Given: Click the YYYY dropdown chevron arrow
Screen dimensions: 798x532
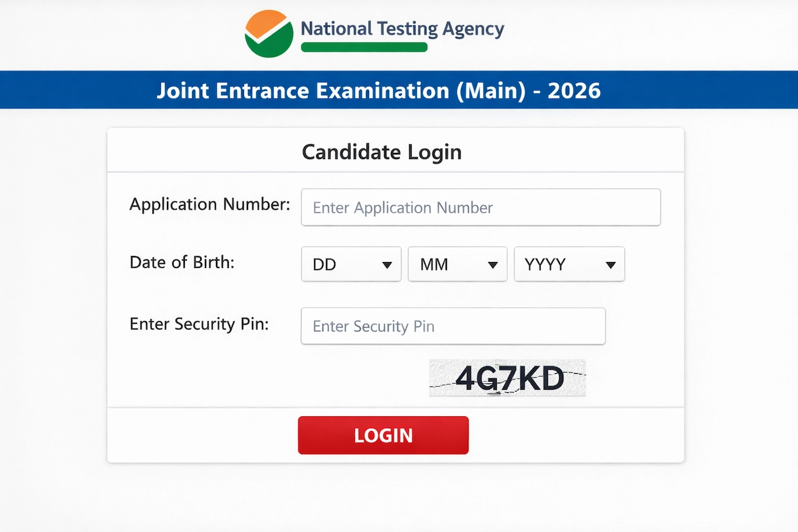Looking at the screenshot, I should pyautogui.click(x=610, y=264).
